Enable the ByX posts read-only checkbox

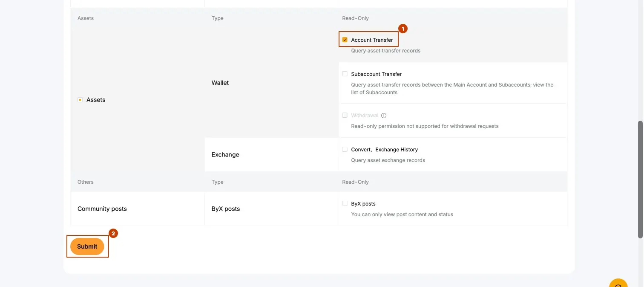345,203
